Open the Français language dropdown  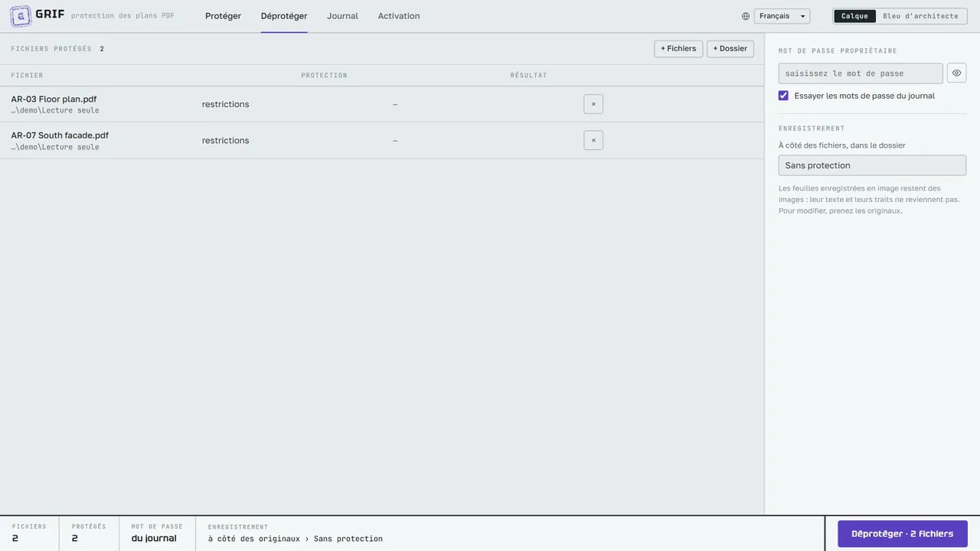coord(782,16)
